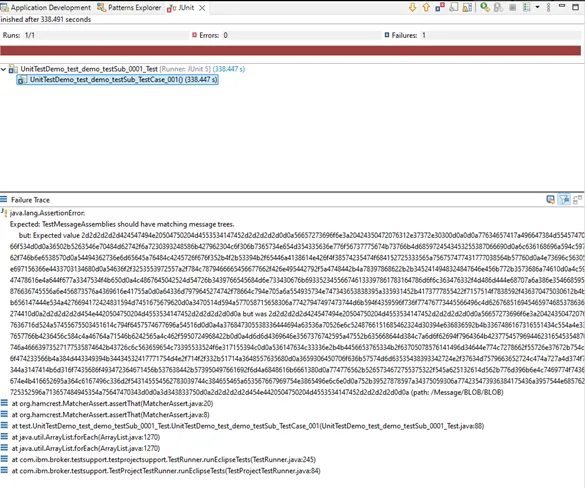Collapse the UnitTestDemo_test_demo_testSub_0001_Test node
The image size is (585, 488).
pos(4,69)
